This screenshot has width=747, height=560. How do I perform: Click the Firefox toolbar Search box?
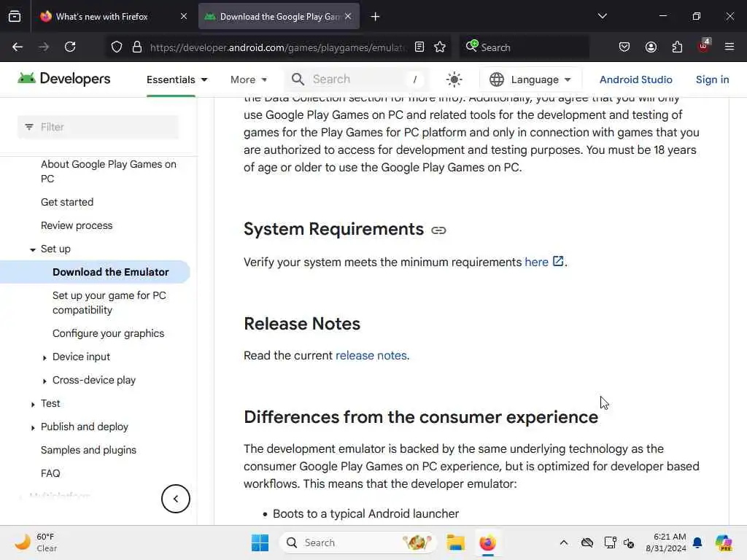click(524, 47)
